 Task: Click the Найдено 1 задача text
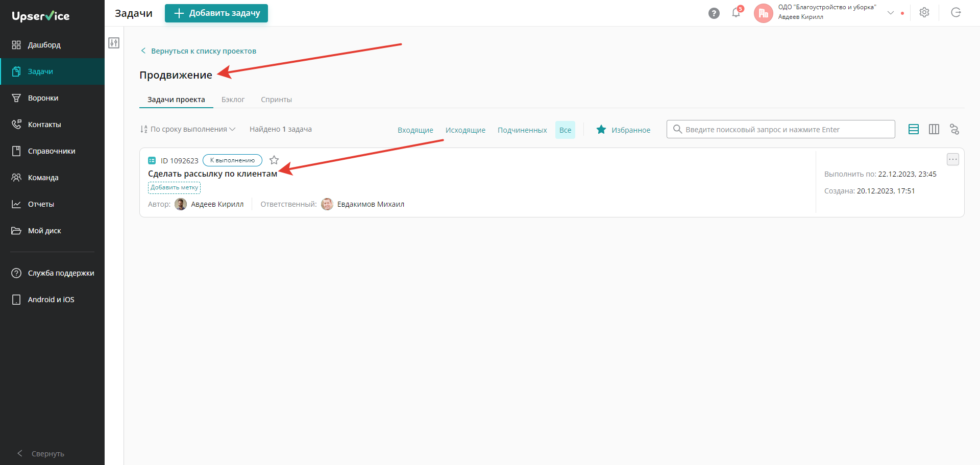click(280, 129)
